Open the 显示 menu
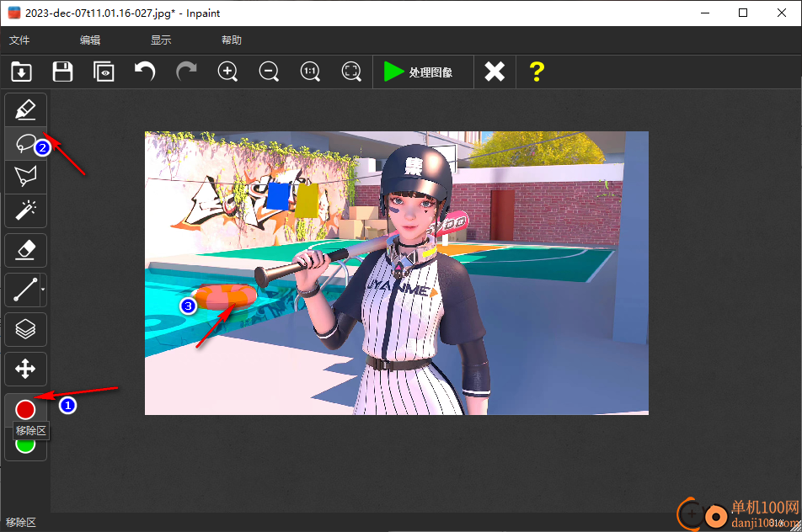 [x=161, y=40]
